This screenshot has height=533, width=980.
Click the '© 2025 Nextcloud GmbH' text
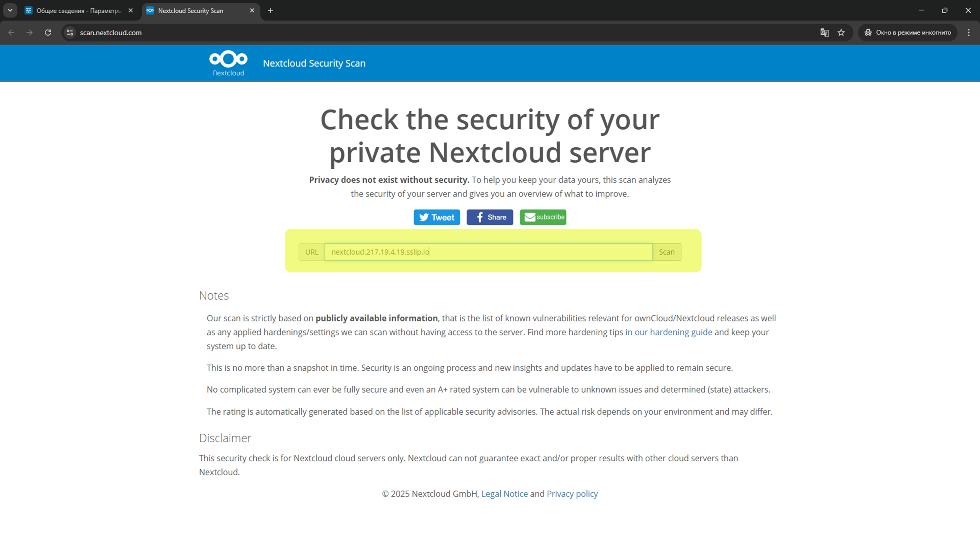coord(430,494)
